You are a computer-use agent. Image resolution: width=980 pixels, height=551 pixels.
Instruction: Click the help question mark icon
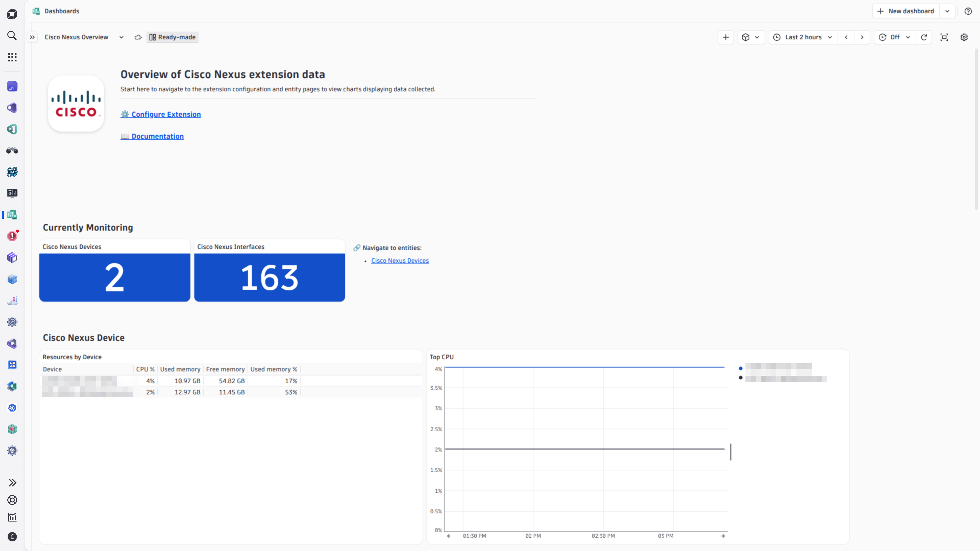click(968, 11)
